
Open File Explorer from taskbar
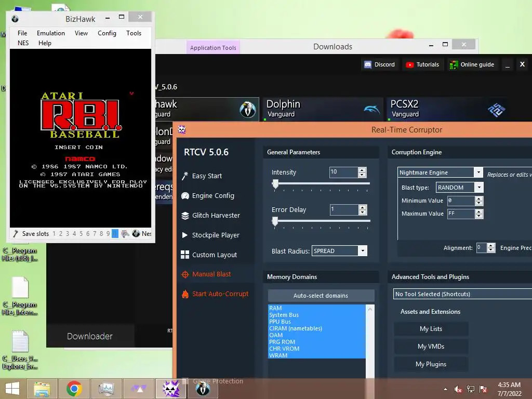click(x=42, y=389)
